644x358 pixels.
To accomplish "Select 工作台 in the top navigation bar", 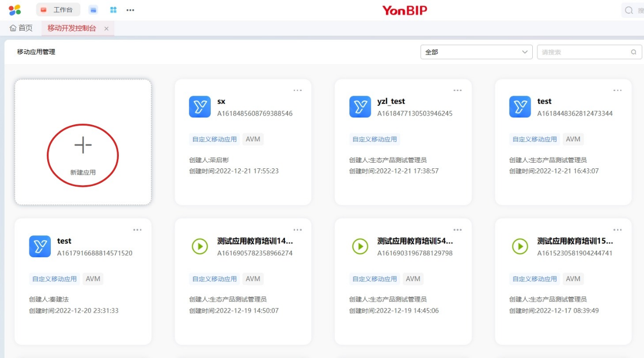I will [57, 9].
